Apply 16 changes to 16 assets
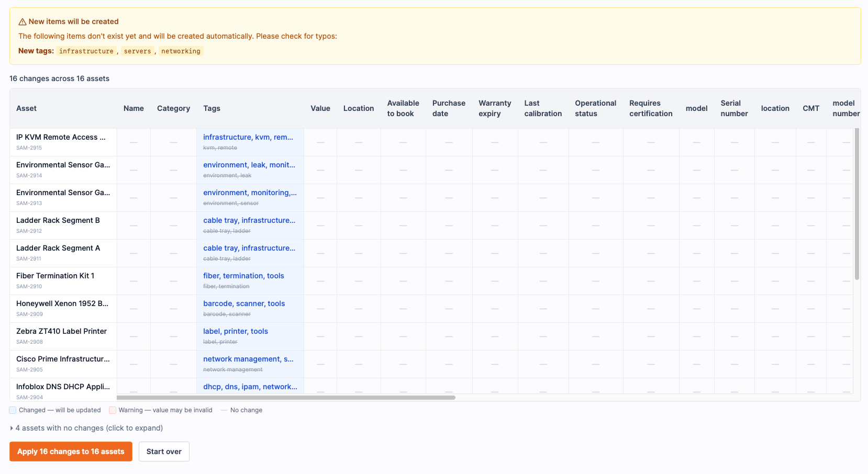868x474 pixels. point(71,452)
